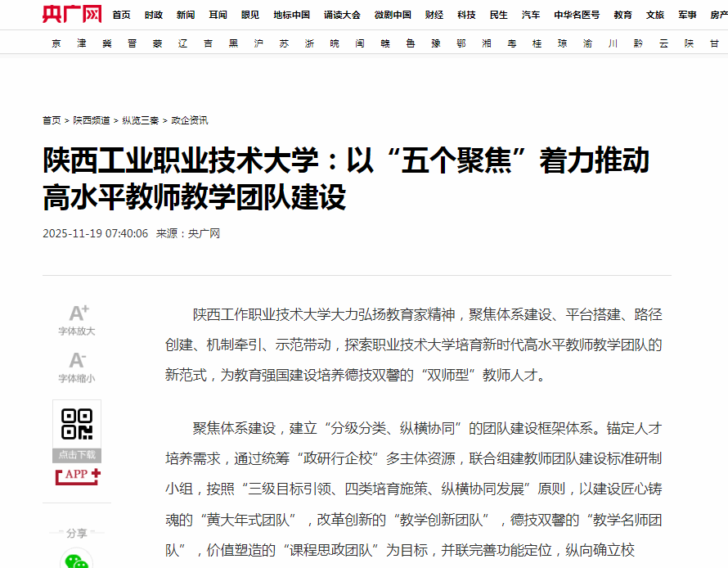728x568 pixels.
Task: Open 科技 section in nav bar
Action: [x=466, y=15]
